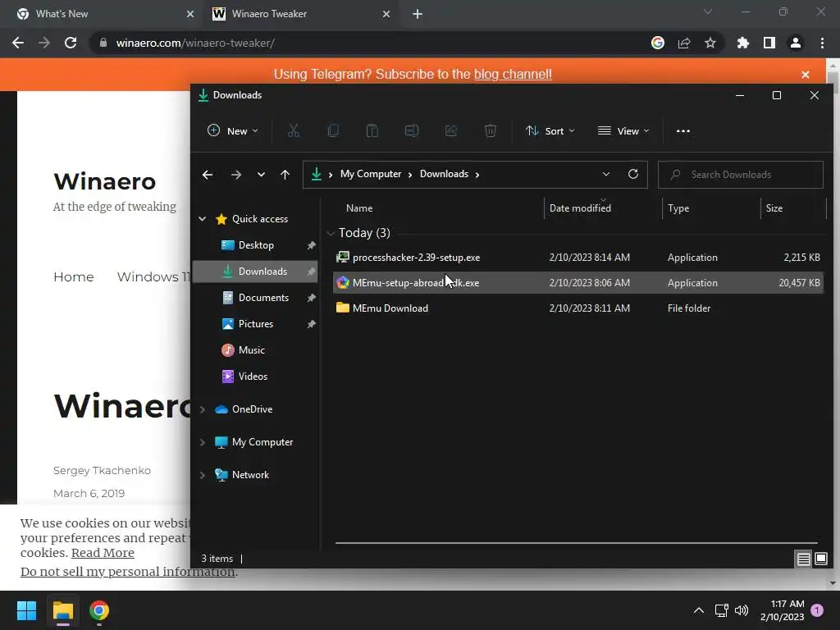Click the Share icon in Explorer toolbar
The height and width of the screenshot is (630, 840).
(451, 130)
